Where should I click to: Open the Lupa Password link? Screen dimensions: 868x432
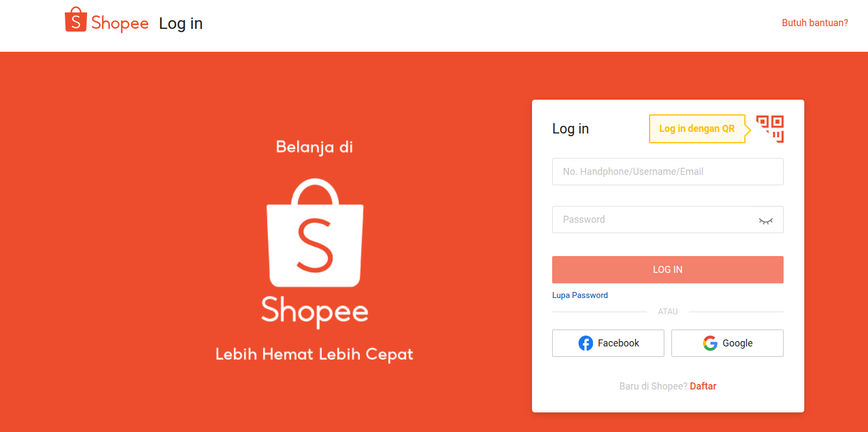click(580, 295)
